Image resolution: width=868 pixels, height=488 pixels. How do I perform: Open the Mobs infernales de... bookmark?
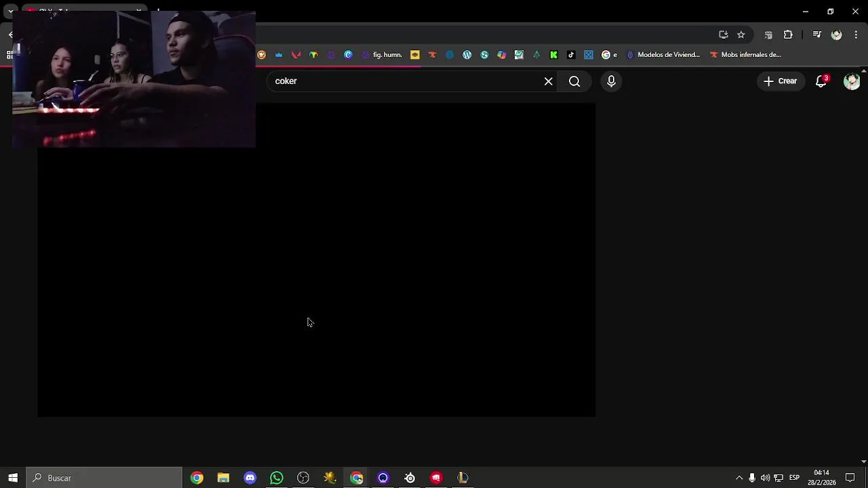point(745,55)
